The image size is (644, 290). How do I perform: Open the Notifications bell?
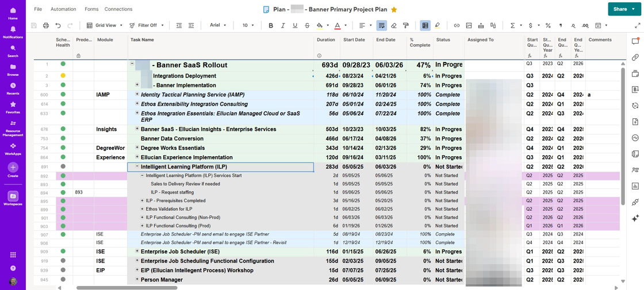click(13, 32)
